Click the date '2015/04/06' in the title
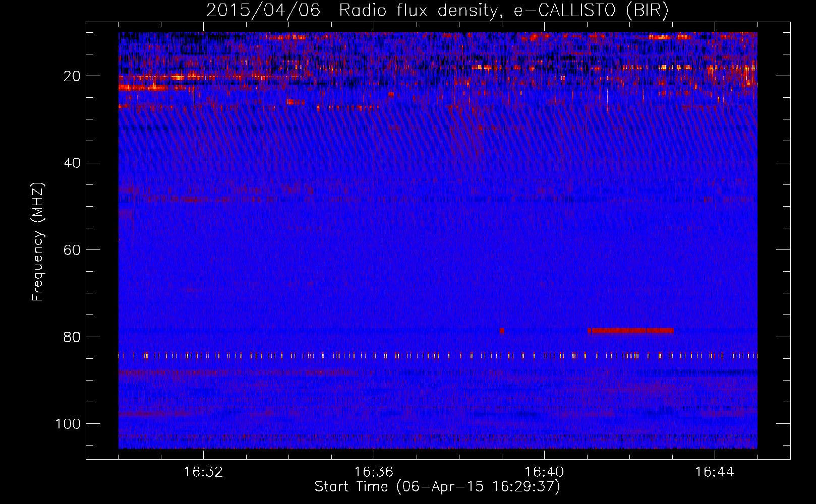Screen dimensions: 816x504 coord(263,11)
